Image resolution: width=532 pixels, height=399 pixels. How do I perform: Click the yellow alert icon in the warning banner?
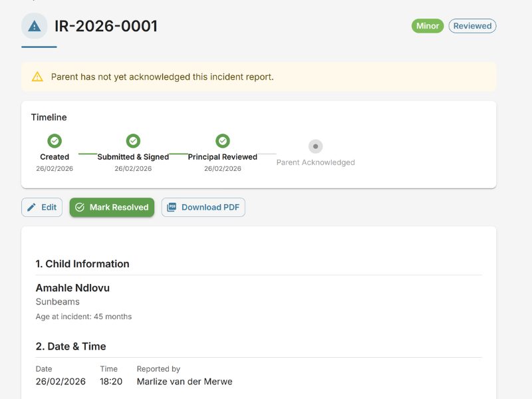pos(37,76)
